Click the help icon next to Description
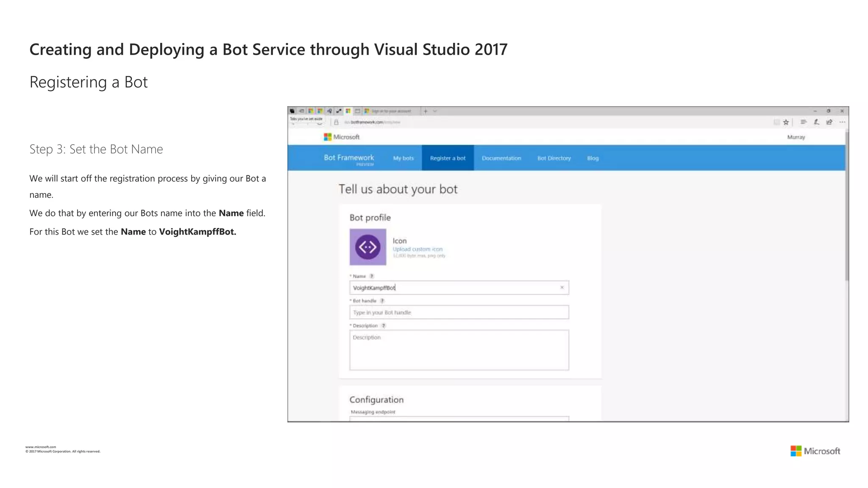The height and width of the screenshot is (488, 868). tap(384, 326)
